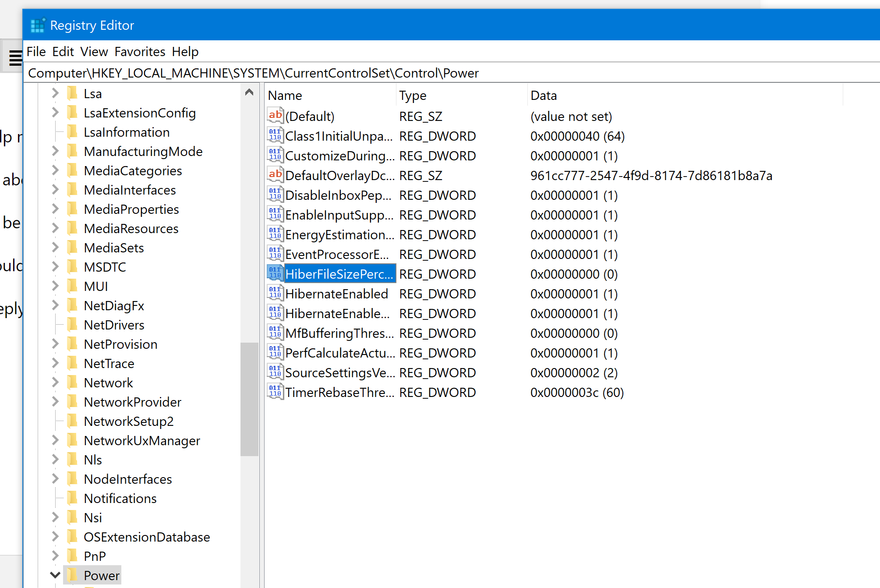
Task: Expand the OSExtensionDatabase key
Action: click(55, 537)
